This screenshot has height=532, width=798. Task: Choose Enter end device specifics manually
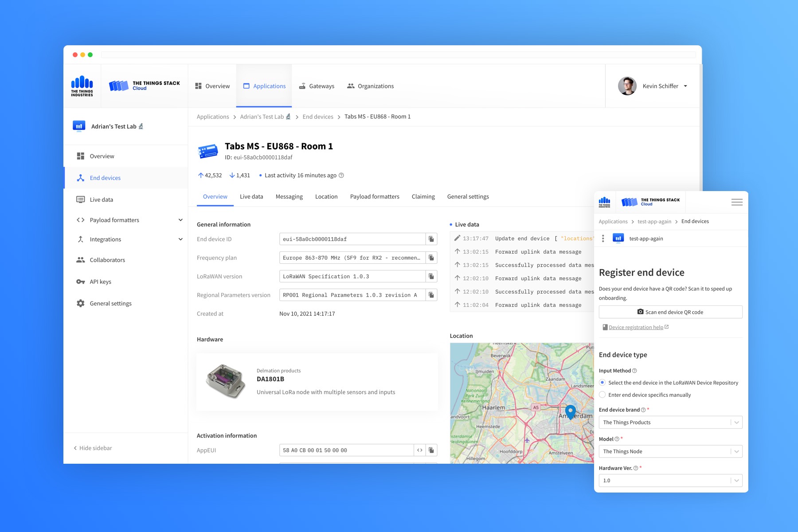(x=602, y=395)
